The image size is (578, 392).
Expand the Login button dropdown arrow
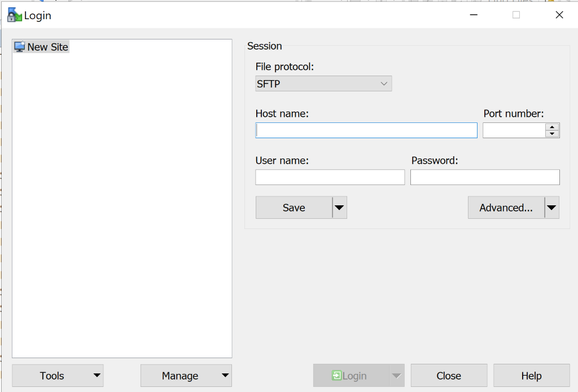[397, 376]
